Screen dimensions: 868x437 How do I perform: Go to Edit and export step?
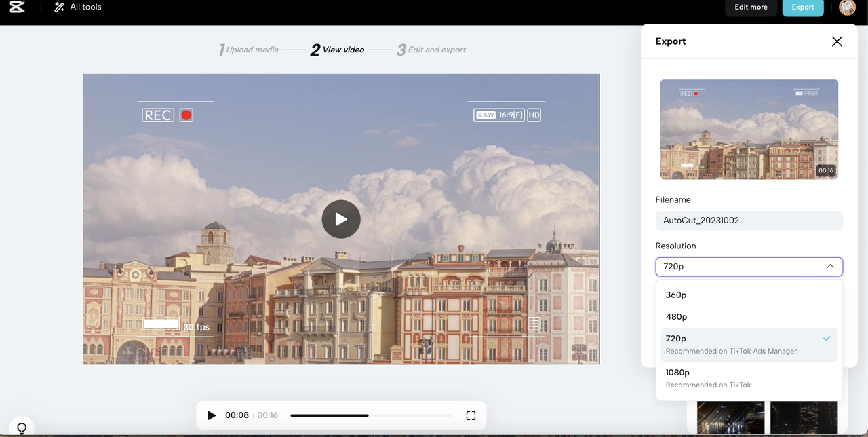pos(431,50)
